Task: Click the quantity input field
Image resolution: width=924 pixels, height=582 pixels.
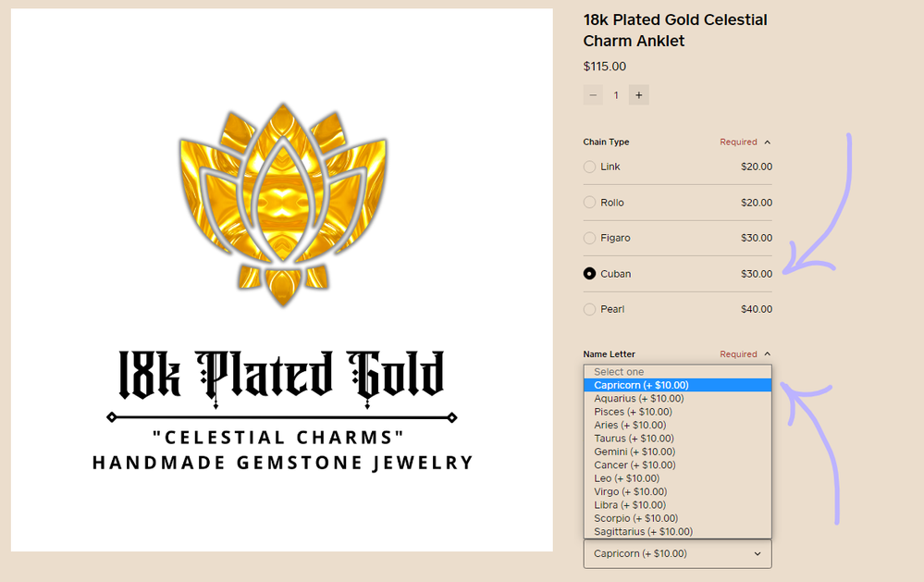Action: tap(616, 95)
